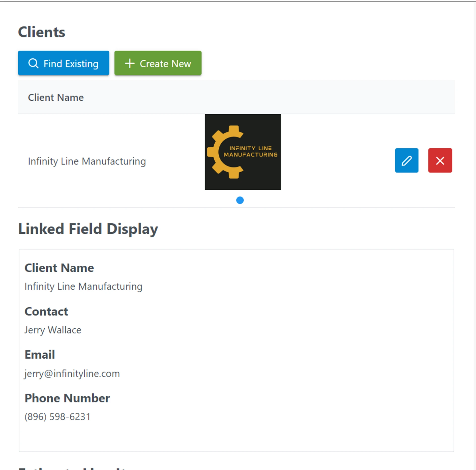The image size is (476, 470).
Task: Click the Find Existing button
Action: click(63, 63)
